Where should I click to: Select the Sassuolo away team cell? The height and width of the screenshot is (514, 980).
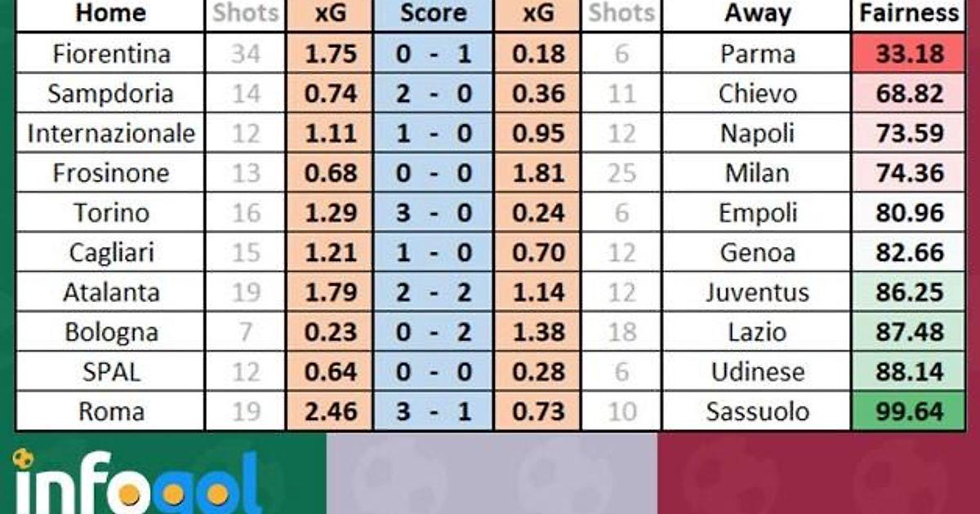pos(757,412)
